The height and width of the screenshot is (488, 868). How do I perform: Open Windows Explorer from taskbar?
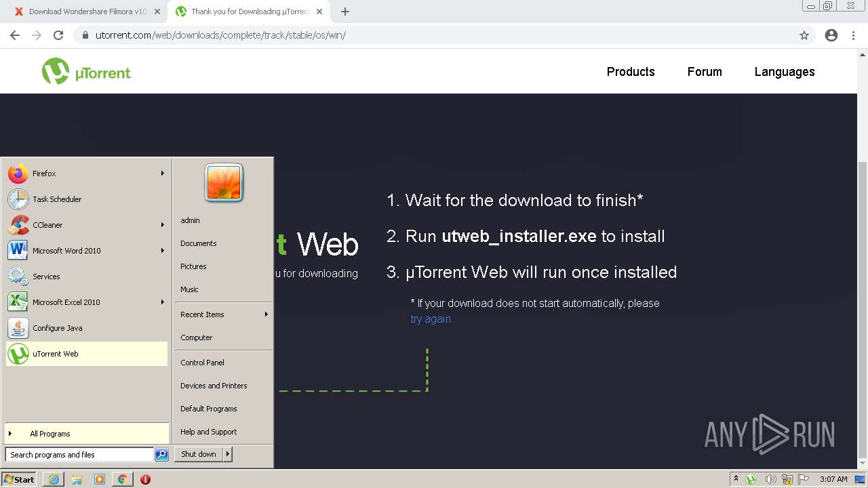(77, 479)
